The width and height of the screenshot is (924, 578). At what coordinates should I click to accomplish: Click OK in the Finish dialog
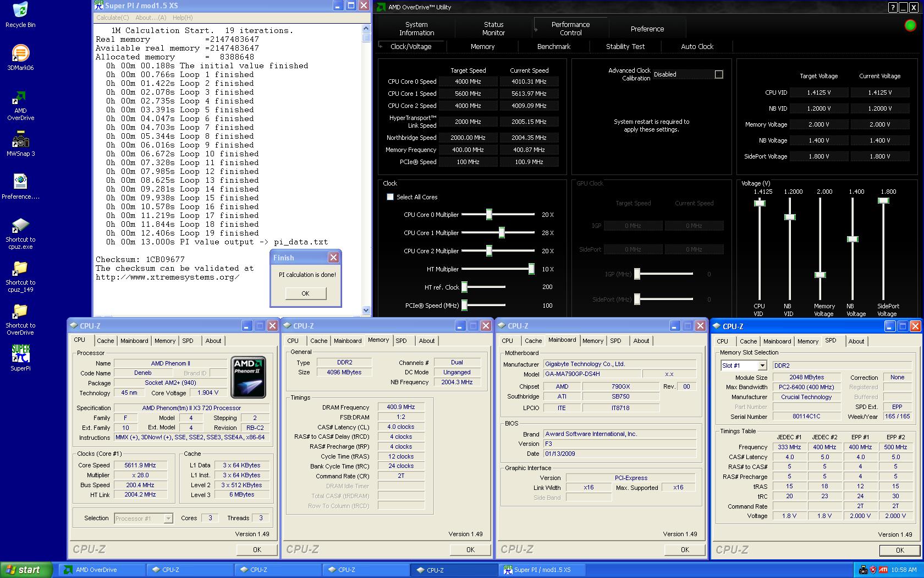click(x=305, y=293)
